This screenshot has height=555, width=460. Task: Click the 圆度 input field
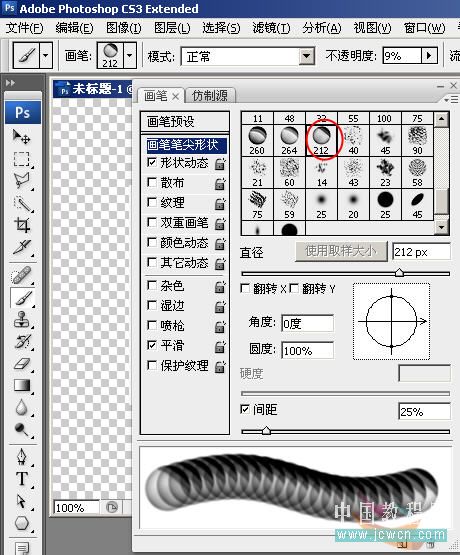[307, 350]
